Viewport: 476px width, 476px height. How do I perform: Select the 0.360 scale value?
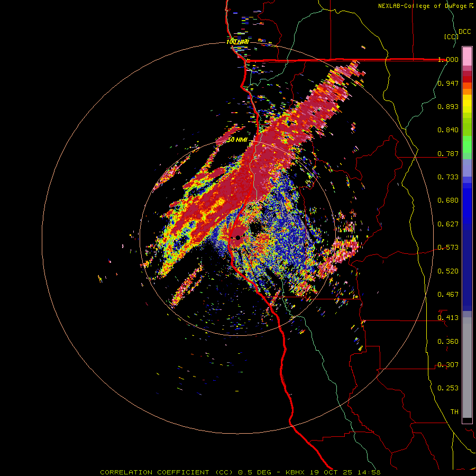[448, 342]
